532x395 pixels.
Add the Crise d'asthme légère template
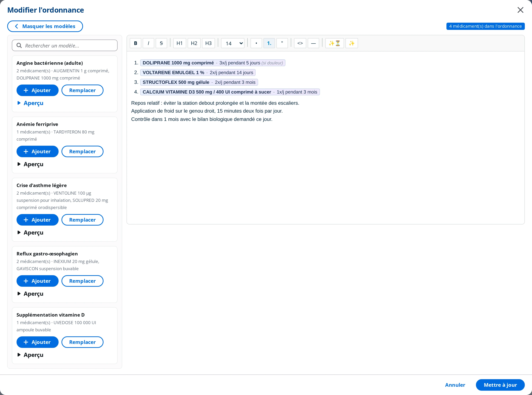click(38, 220)
